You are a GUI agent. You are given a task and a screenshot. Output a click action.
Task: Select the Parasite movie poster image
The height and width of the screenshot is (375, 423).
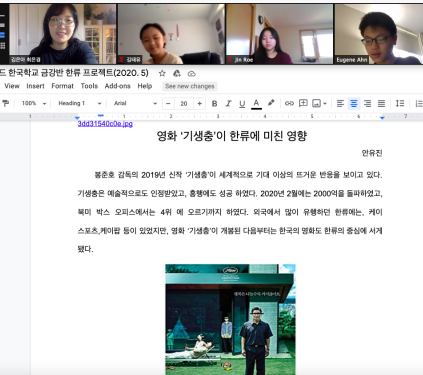click(230, 319)
